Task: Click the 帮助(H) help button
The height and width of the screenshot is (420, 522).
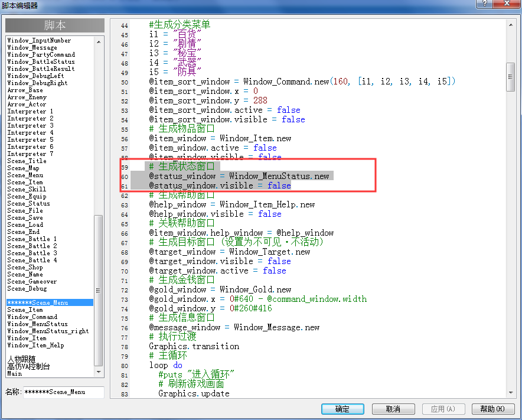Action: pyautogui.click(x=493, y=409)
